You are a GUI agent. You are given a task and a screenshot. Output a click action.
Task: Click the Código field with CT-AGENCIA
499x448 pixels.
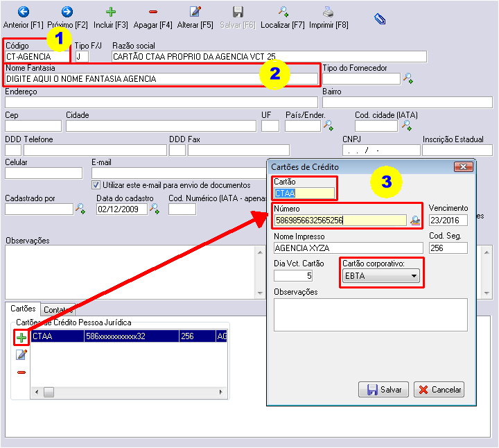pos(37,57)
